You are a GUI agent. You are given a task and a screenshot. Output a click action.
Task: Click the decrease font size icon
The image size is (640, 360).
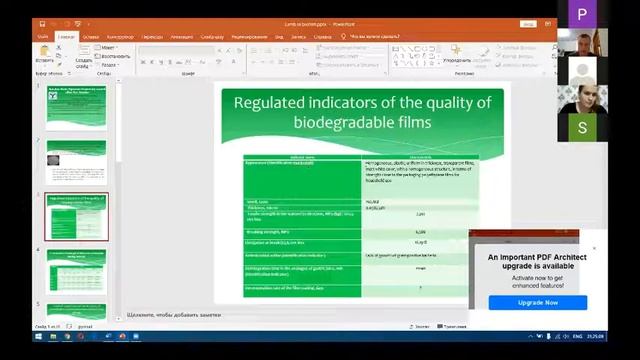click(229, 51)
